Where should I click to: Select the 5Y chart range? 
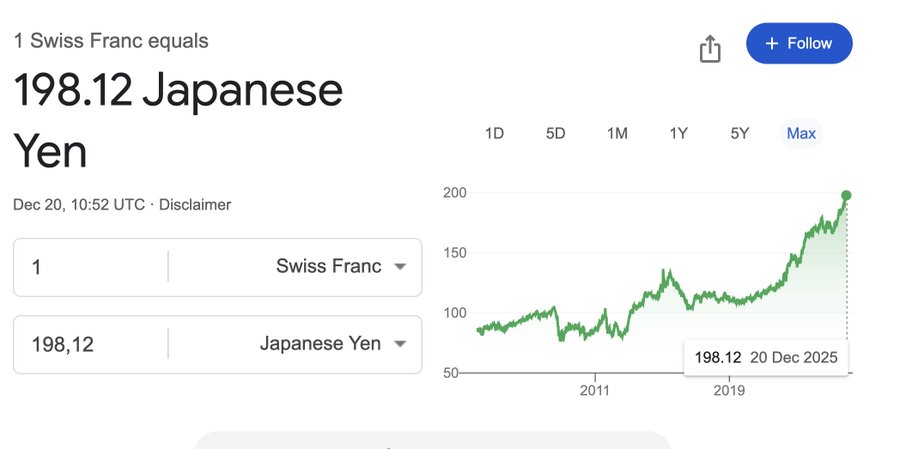(x=740, y=133)
